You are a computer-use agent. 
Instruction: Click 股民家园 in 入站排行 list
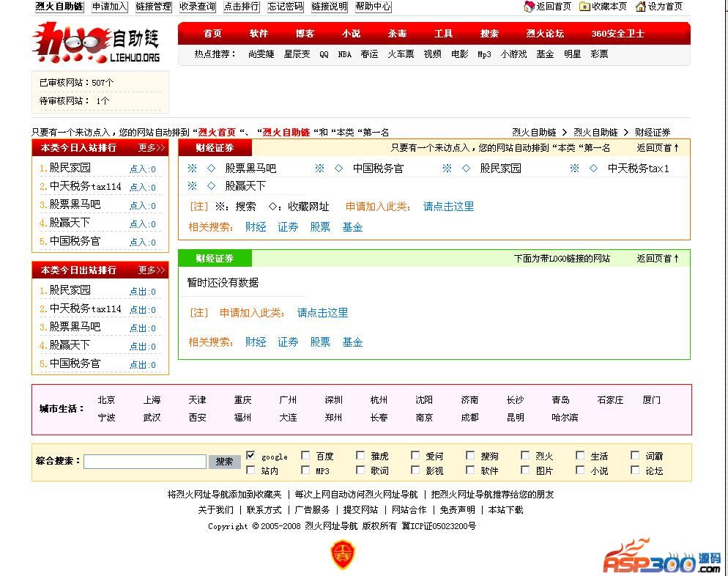pos(70,168)
